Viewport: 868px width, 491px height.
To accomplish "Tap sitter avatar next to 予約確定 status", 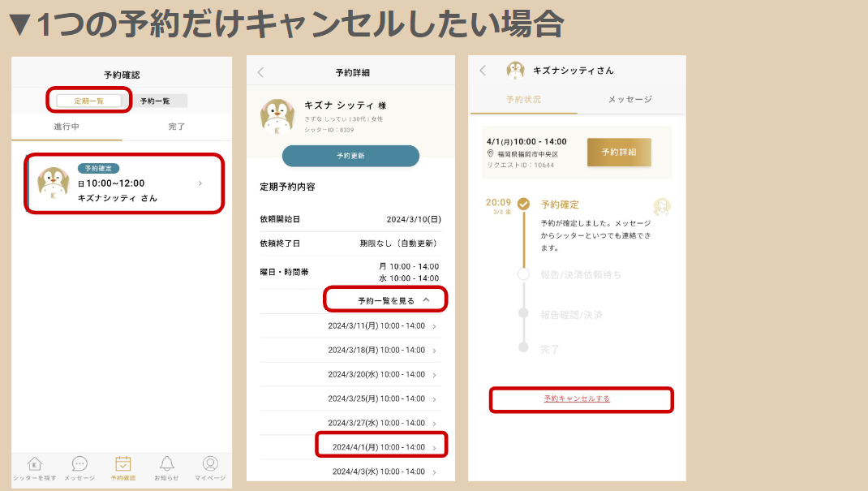I will tap(661, 207).
